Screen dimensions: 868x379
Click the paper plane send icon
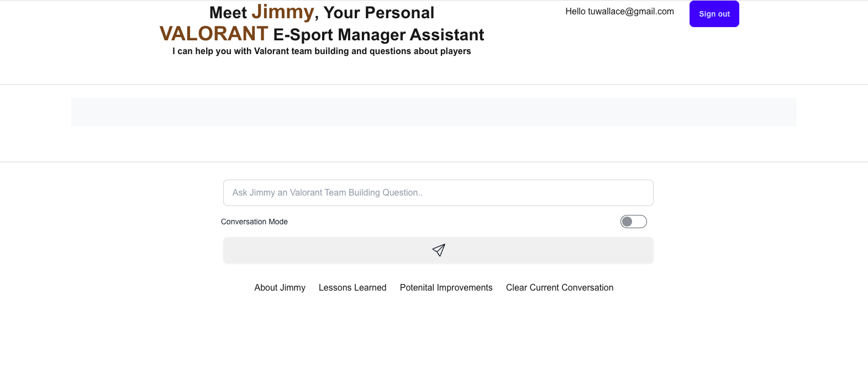tap(439, 250)
